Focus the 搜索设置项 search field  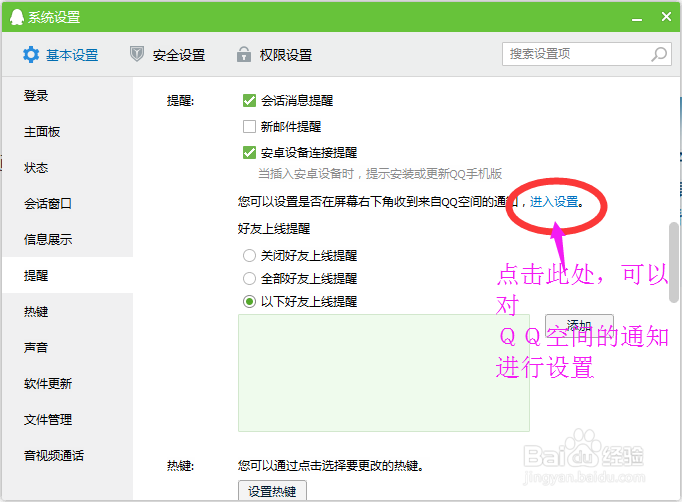click(586, 54)
